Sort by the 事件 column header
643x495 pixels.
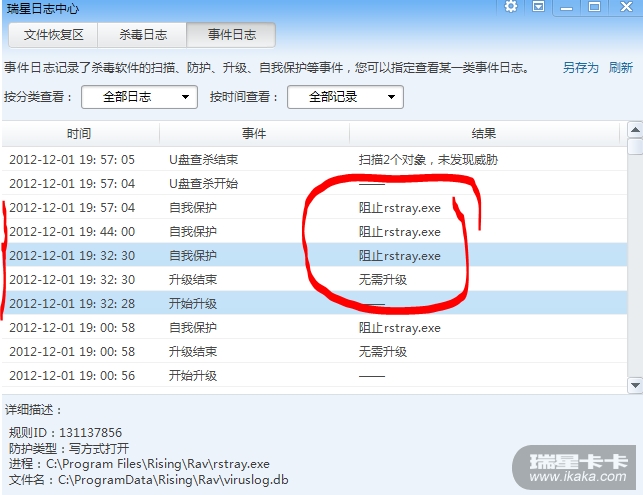pos(254,134)
